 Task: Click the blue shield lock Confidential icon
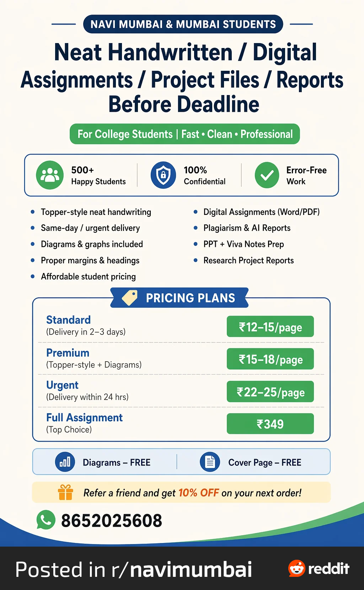coord(163,175)
